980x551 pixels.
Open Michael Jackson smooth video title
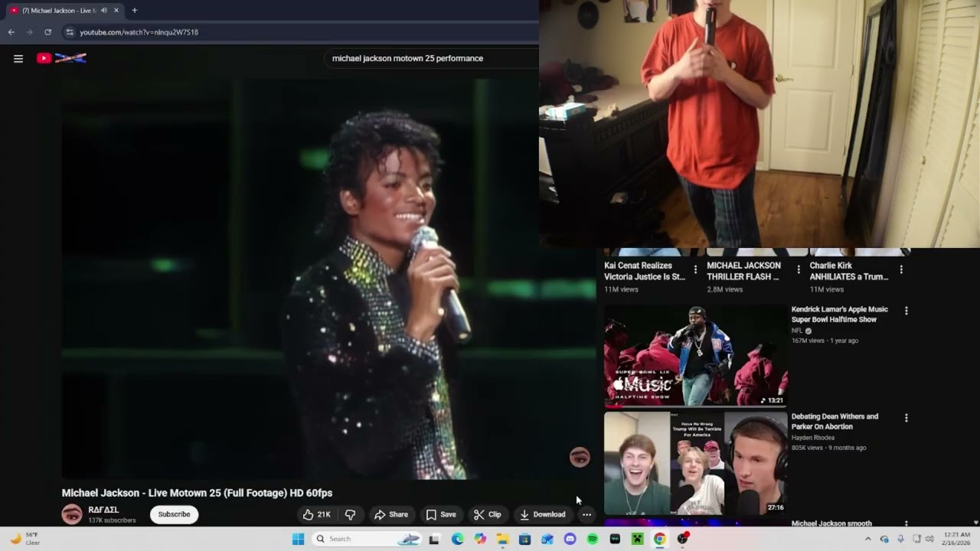(x=831, y=523)
